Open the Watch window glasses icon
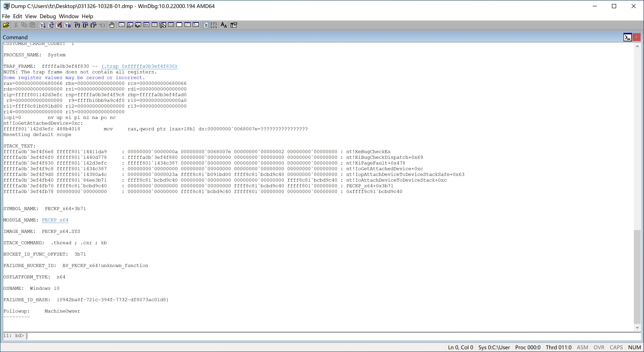 130,25
